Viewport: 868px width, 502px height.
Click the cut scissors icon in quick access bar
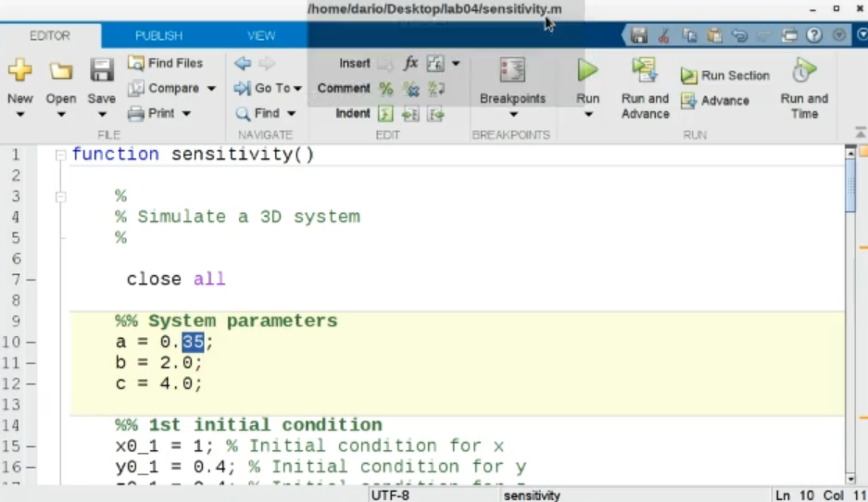coord(663,36)
